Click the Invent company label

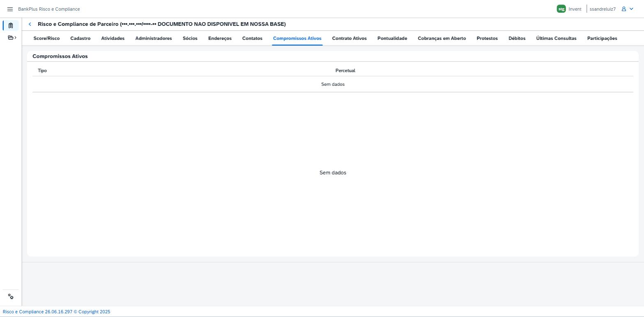point(575,9)
